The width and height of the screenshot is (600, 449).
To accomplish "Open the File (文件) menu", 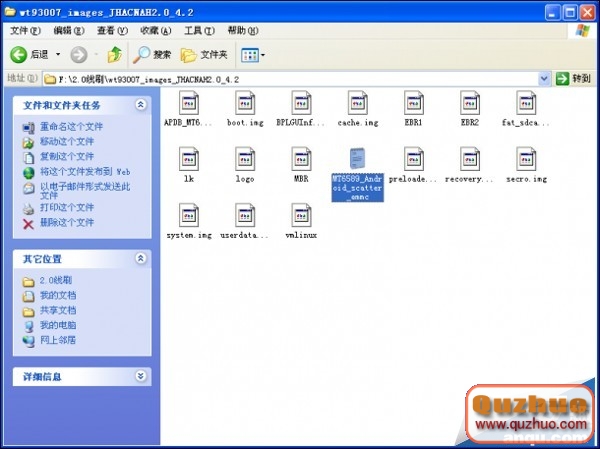I will [x=25, y=31].
